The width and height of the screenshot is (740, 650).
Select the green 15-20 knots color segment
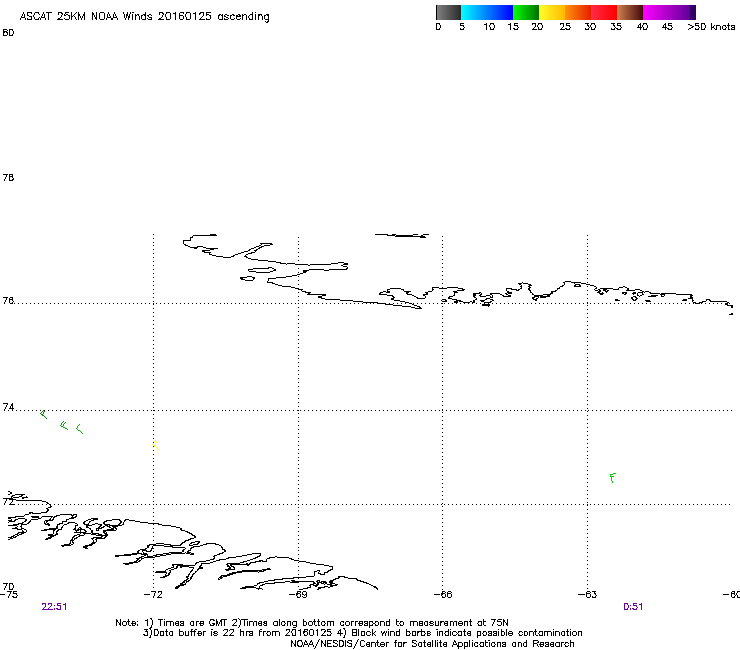pyautogui.click(x=526, y=12)
